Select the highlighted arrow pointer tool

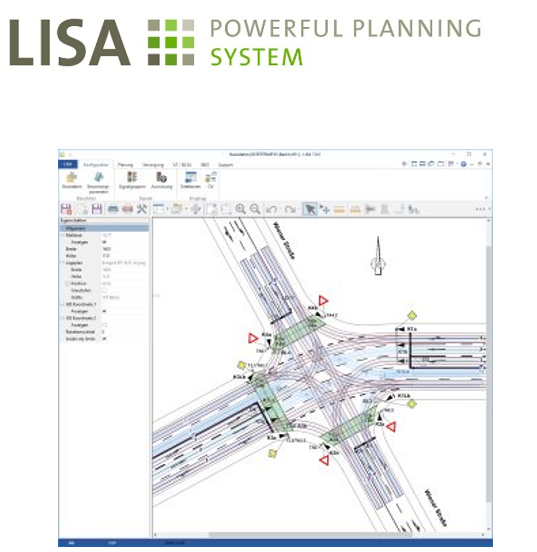310,209
